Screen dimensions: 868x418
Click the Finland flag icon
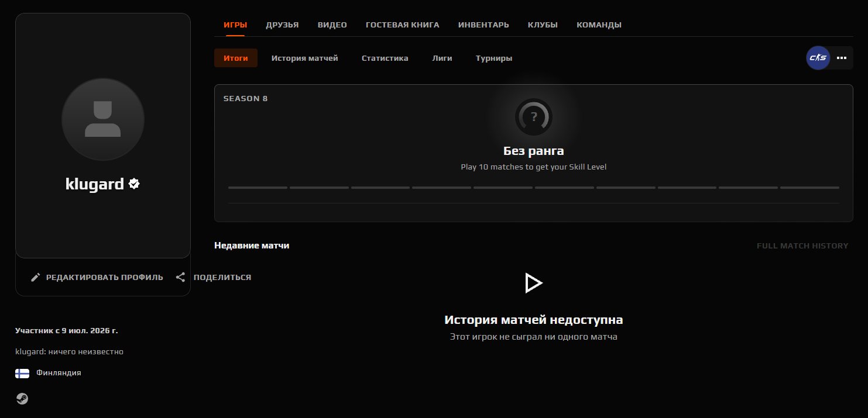pyautogui.click(x=22, y=373)
